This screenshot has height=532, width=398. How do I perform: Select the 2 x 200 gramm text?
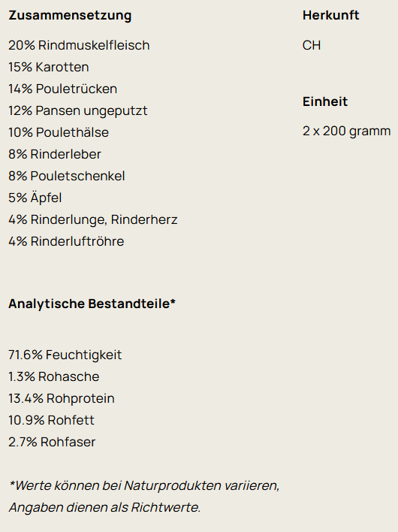(x=346, y=131)
